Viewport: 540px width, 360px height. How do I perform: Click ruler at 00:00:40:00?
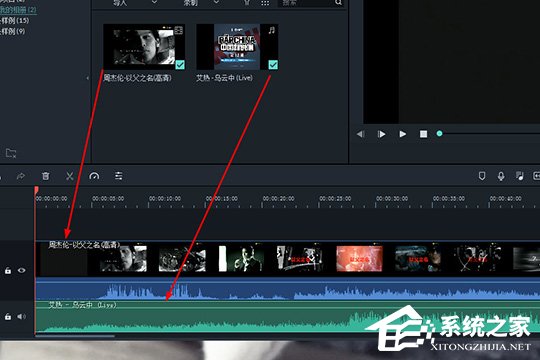coord(506,199)
